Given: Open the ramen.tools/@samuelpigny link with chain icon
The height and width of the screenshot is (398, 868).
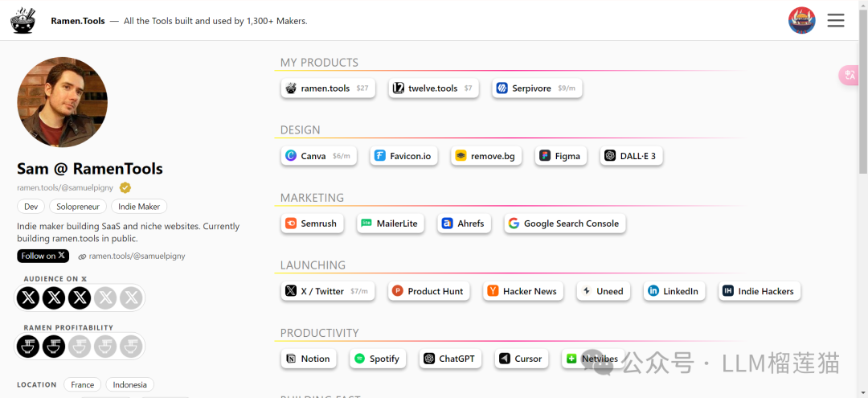Looking at the screenshot, I should [x=132, y=256].
